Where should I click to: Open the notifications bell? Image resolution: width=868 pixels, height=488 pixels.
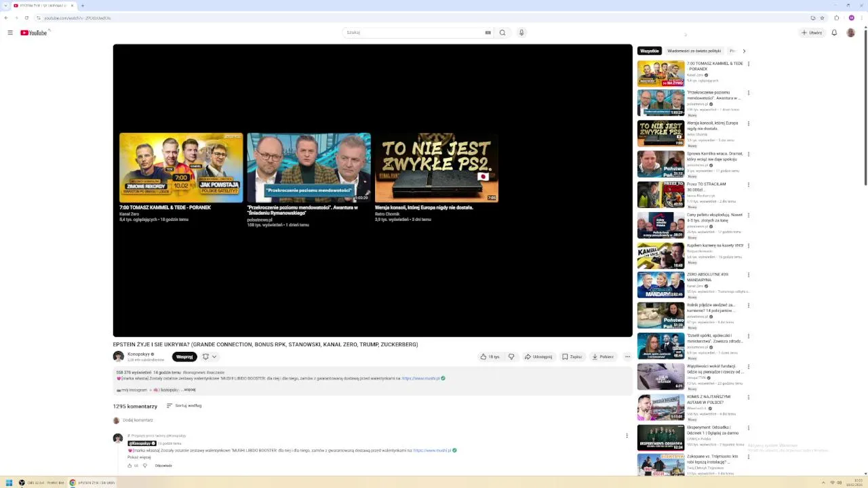point(834,33)
